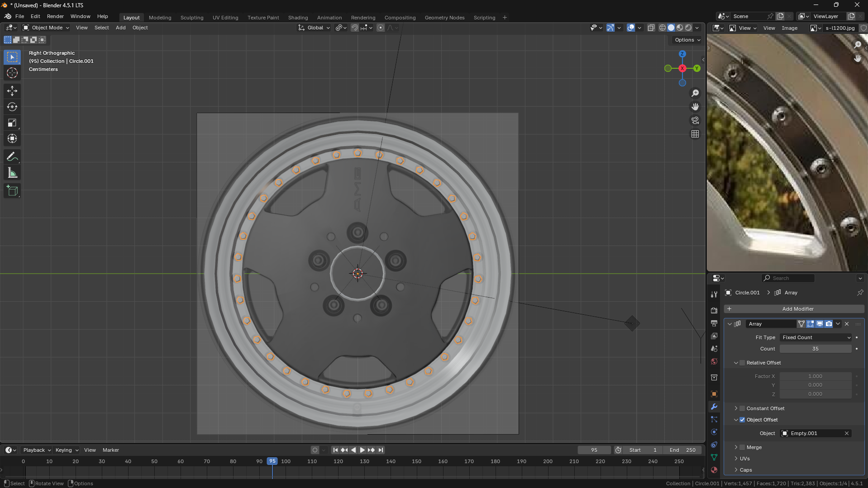Pick the Rotate tool
Viewport: 868px width, 488px height.
[12, 107]
